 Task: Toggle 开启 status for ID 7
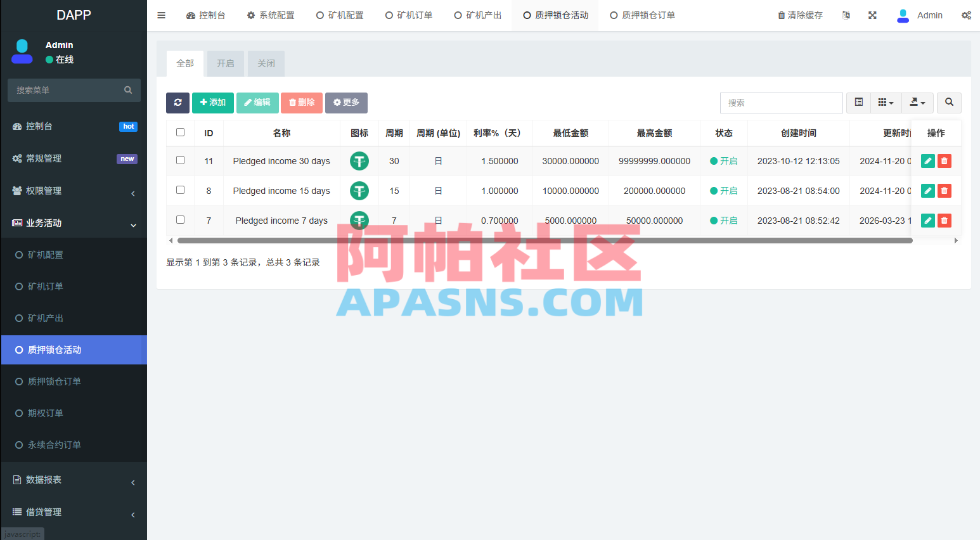pos(723,221)
